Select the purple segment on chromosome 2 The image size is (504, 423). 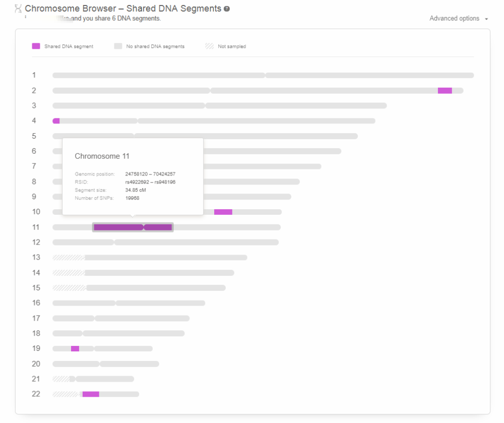click(445, 90)
